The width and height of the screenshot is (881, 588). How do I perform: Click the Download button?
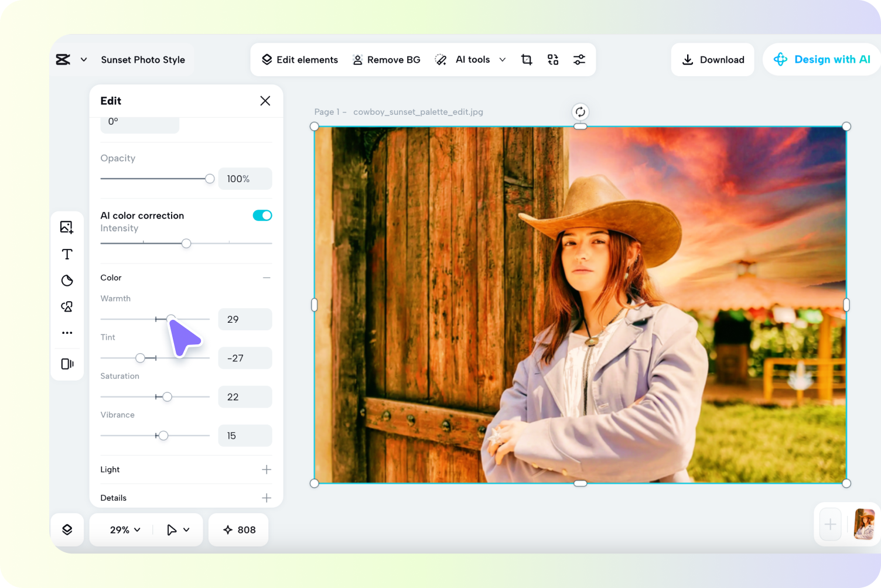(712, 59)
